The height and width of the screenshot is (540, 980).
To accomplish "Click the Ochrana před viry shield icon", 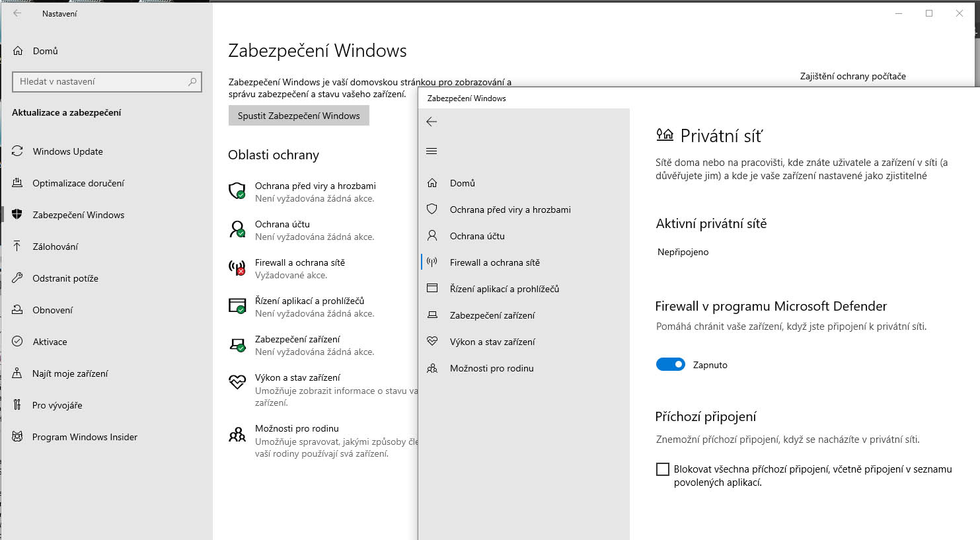I will pyautogui.click(x=237, y=191).
